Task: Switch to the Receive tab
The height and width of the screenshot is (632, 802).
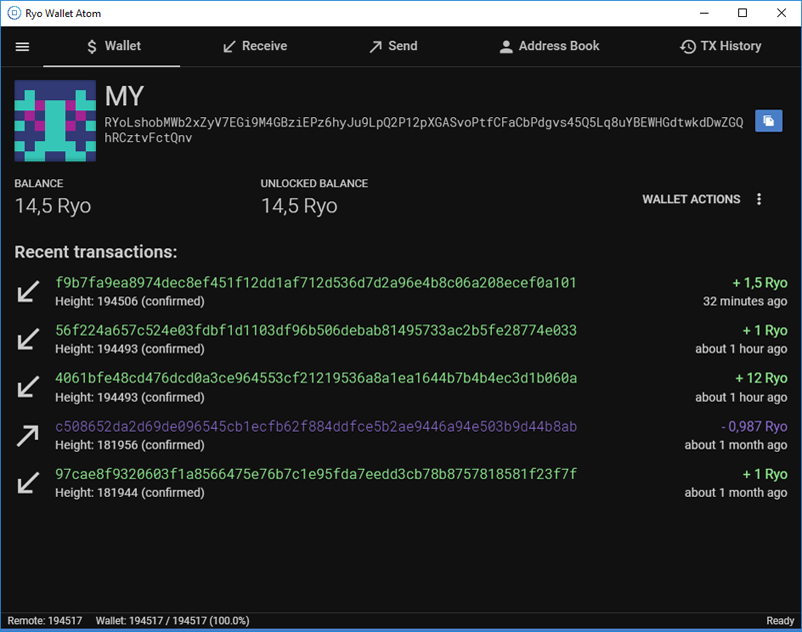Action: click(255, 47)
